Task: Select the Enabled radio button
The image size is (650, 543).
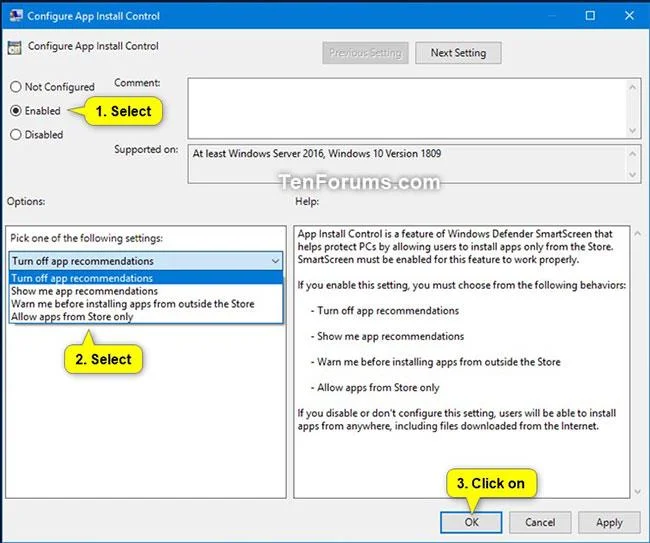Action: [16, 111]
